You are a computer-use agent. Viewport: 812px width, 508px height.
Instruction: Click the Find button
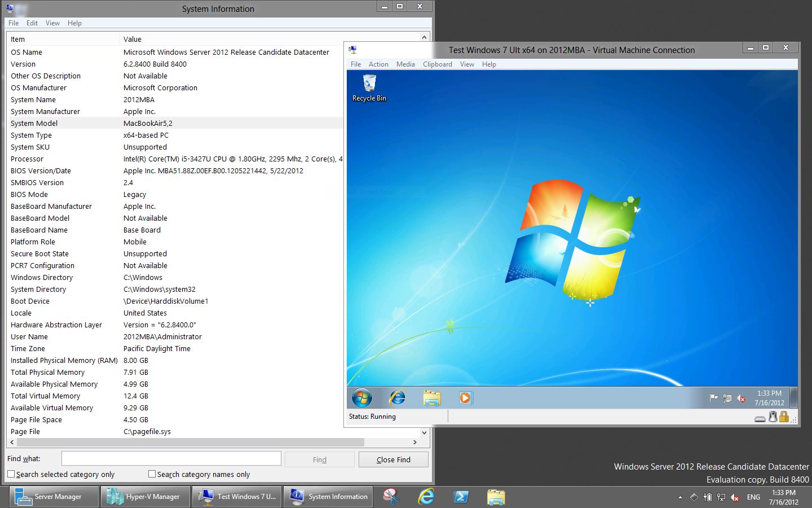pyautogui.click(x=320, y=459)
